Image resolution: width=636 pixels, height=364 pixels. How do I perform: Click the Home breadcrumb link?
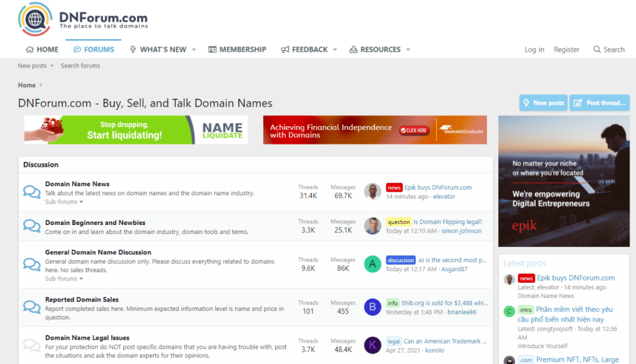point(26,85)
